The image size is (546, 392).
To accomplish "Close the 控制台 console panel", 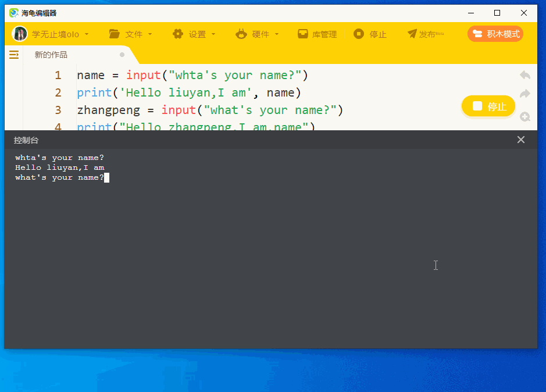I will click(521, 140).
